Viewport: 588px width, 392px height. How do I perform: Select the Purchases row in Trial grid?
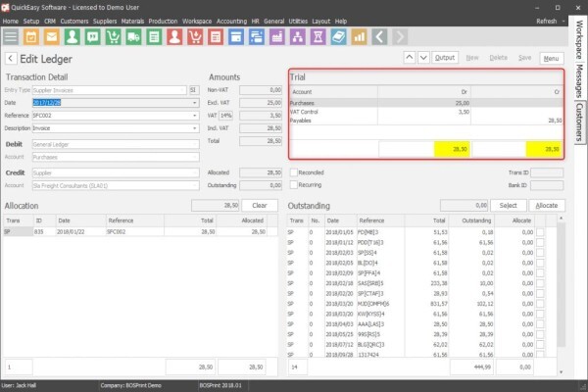pos(426,103)
